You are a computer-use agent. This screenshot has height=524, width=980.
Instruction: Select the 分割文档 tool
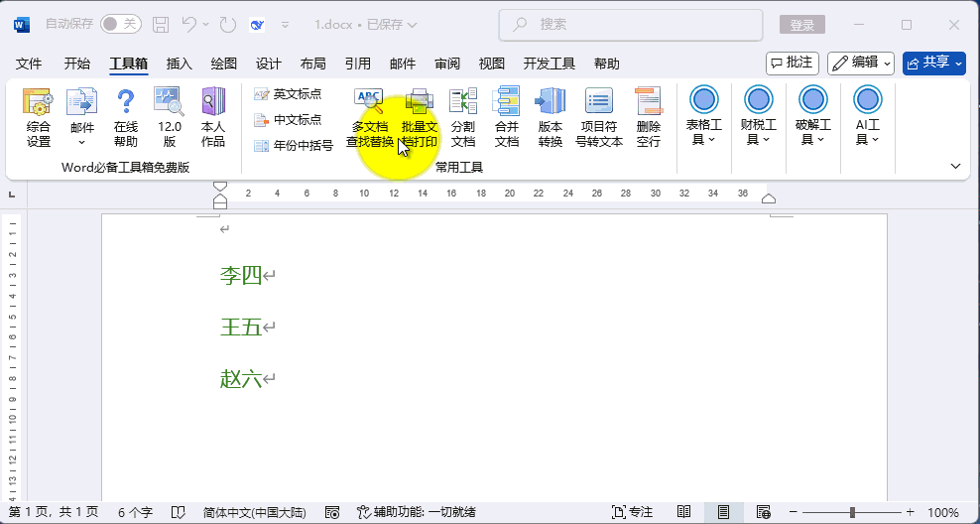pyautogui.click(x=463, y=117)
